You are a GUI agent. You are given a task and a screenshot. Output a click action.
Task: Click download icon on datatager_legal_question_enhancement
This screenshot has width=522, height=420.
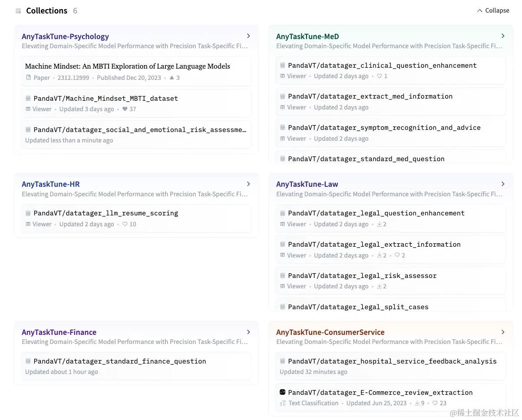379,224
